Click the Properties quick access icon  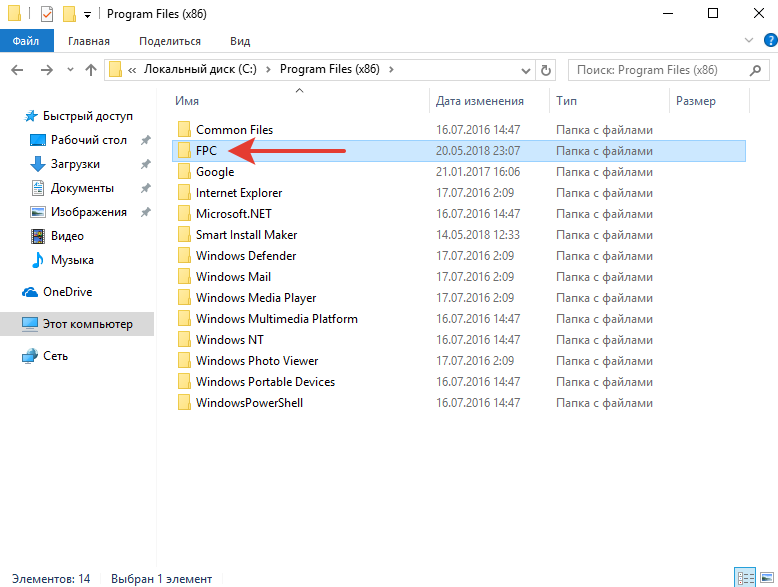coord(47,14)
